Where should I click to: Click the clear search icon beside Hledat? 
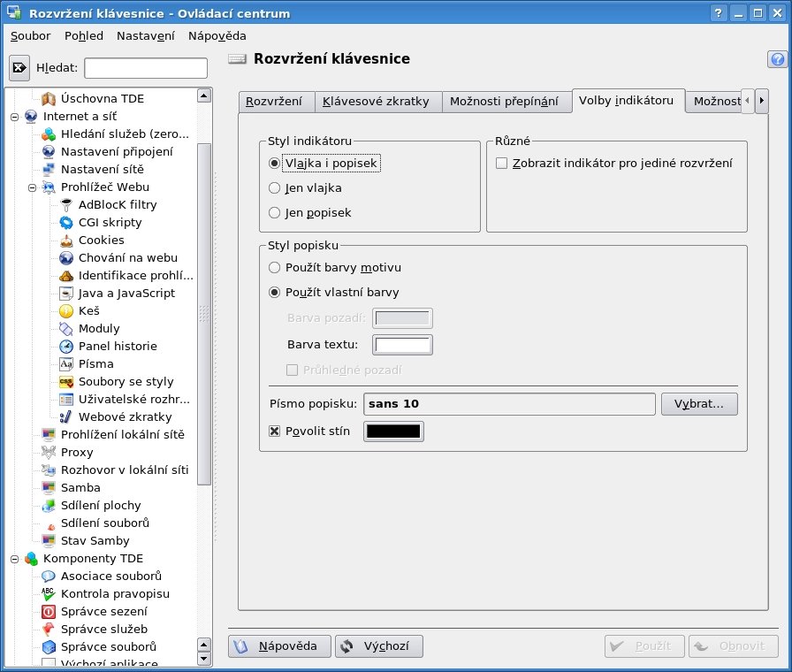(19, 67)
